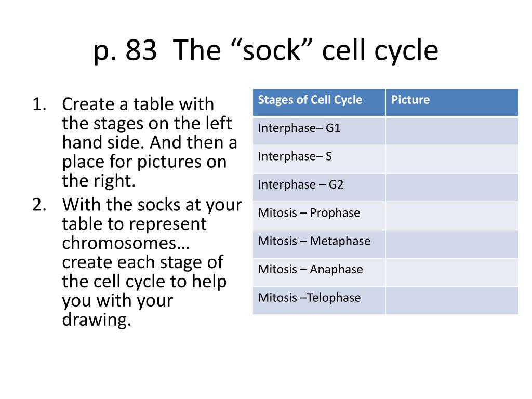Click the empty picture cell beside Interphase– S

point(452,159)
